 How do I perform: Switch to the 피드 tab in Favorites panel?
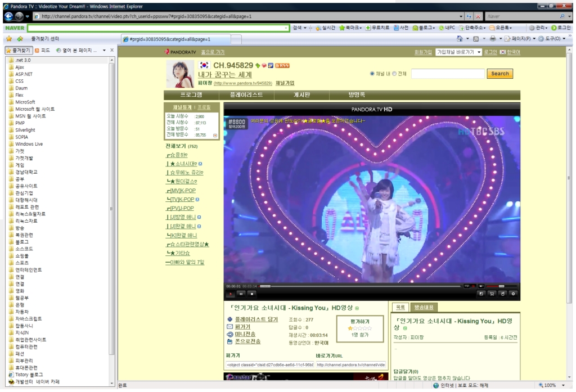43,50
